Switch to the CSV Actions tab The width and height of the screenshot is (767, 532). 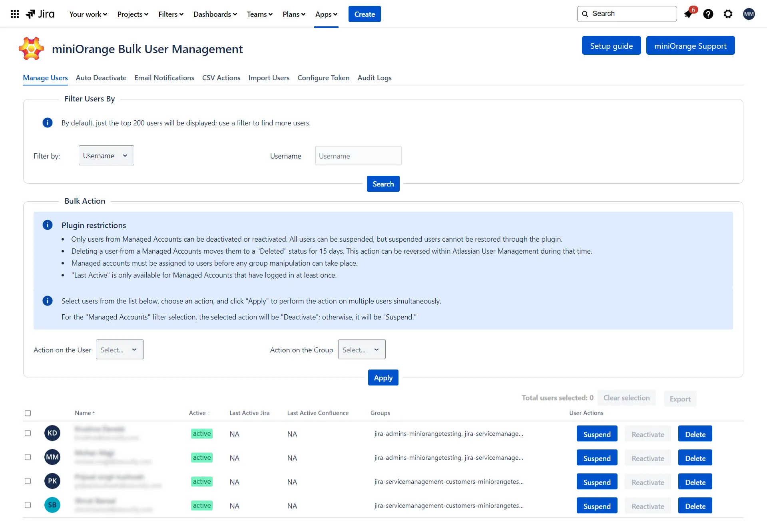point(221,78)
